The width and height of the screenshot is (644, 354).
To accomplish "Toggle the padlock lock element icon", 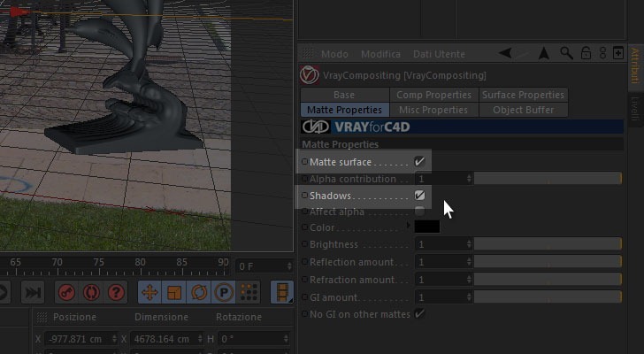I will (x=586, y=53).
